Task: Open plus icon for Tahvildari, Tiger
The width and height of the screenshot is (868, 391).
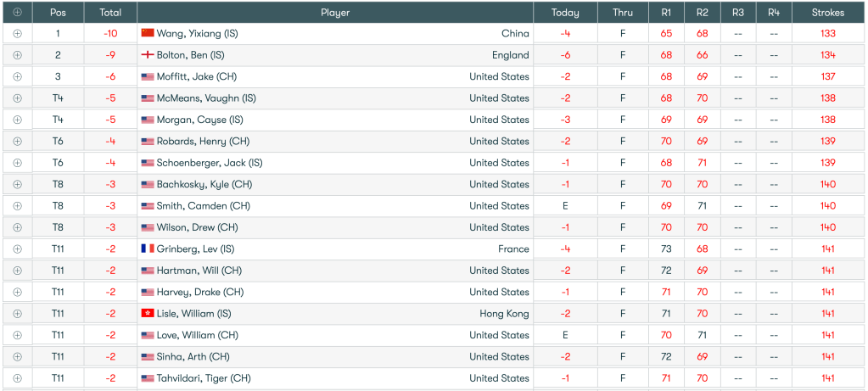Action: (17, 378)
